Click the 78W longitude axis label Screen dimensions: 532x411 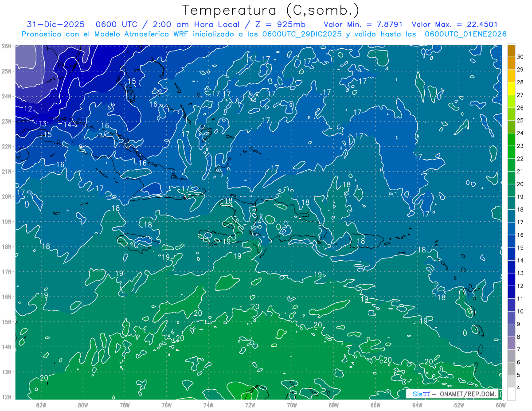125,404
